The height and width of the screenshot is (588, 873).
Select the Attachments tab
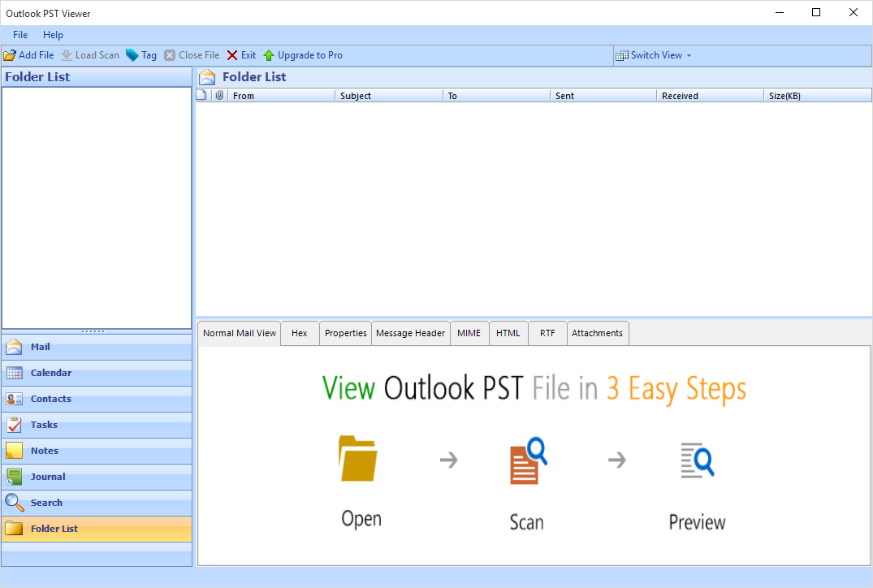coord(597,333)
